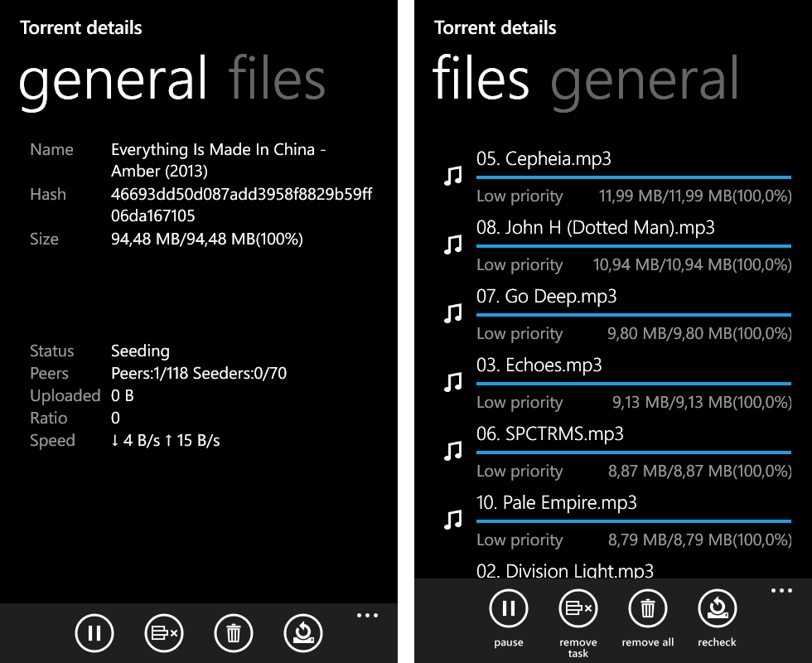Collapse the app bar ellipsis on the files page

tap(781, 591)
